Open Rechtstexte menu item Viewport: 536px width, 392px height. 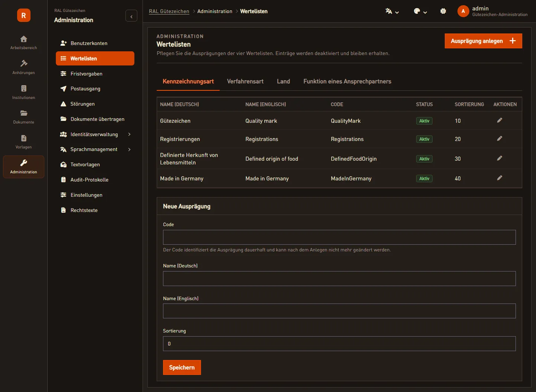(x=95, y=210)
